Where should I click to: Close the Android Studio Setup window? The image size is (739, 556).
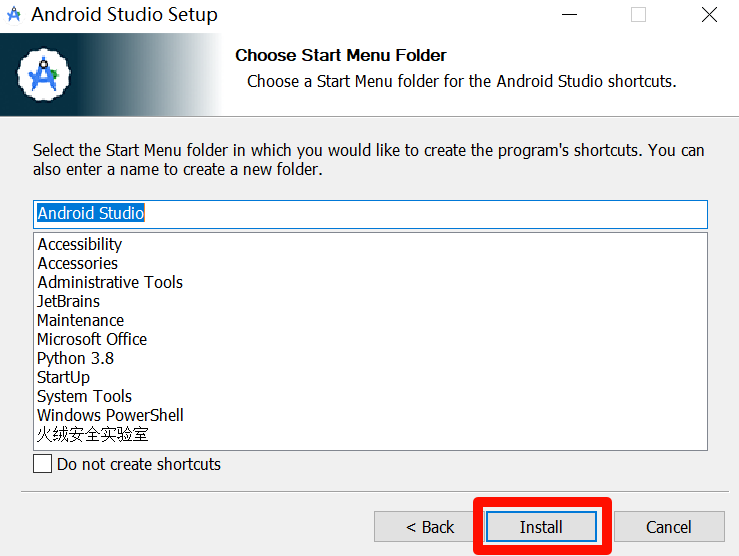[x=708, y=15]
